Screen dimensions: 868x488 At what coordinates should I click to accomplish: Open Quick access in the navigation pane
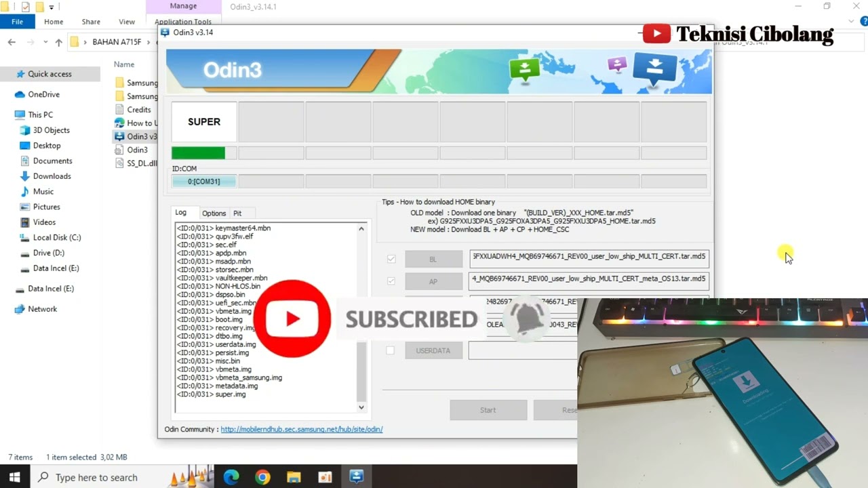coord(50,74)
